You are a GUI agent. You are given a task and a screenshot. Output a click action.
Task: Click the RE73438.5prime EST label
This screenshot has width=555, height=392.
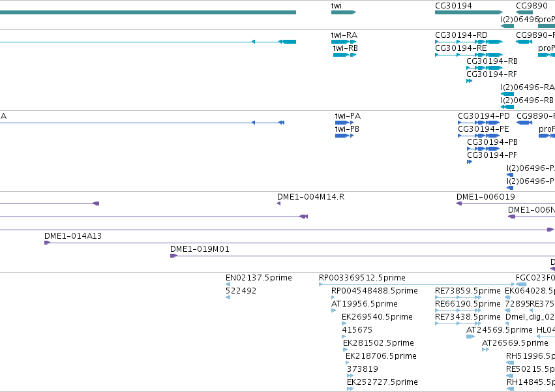pos(468,317)
